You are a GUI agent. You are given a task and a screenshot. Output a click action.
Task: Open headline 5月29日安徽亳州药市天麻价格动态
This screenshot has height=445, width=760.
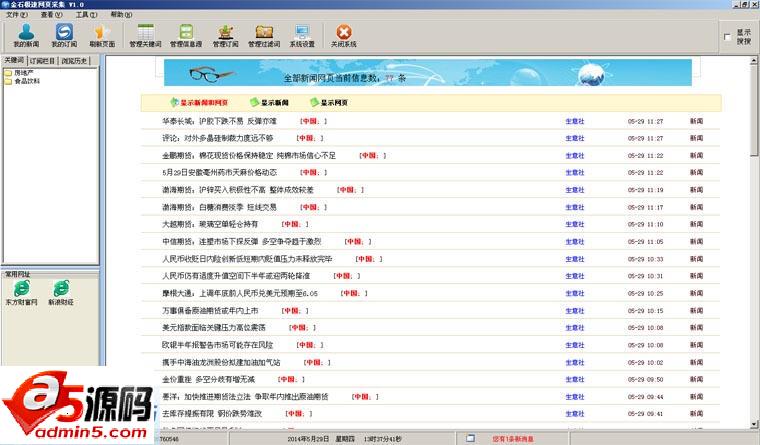click(220, 173)
